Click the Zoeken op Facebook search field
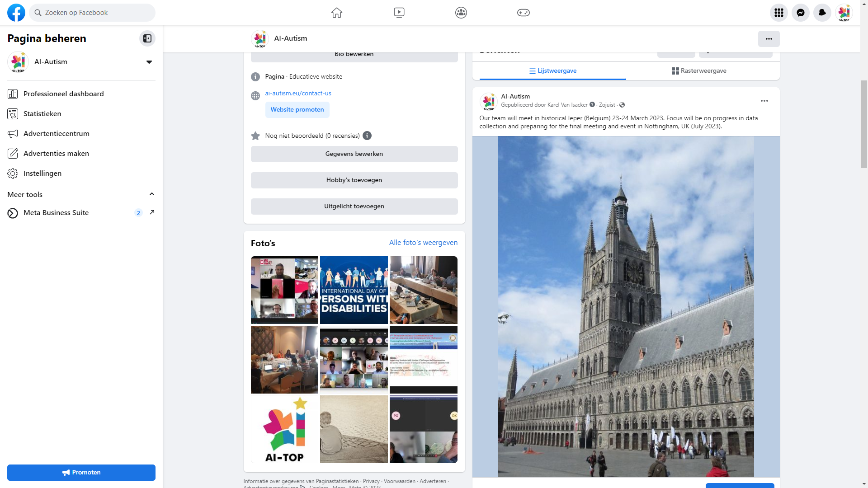 point(93,13)
